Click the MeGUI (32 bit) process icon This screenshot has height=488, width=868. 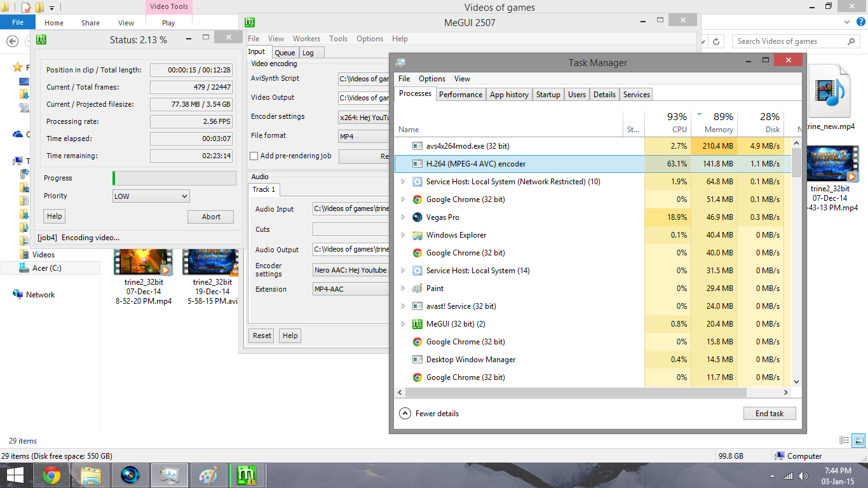click(417, 324)
